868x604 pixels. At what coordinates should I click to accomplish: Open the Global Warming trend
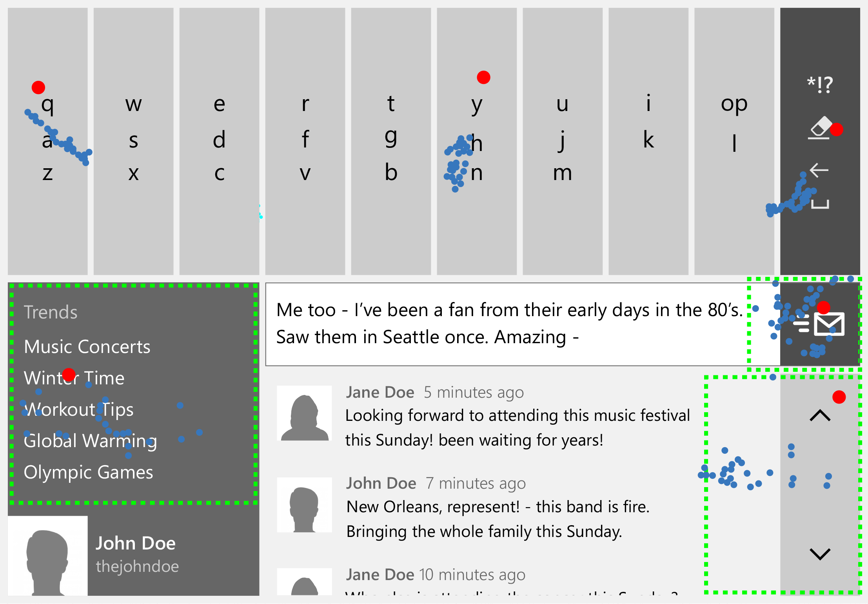tap(90, 441)
